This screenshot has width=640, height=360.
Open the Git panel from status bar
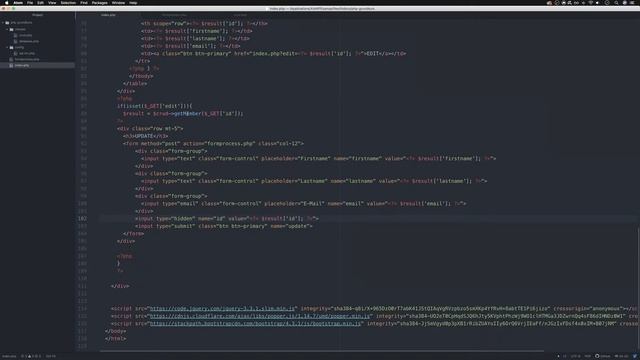[622, 356]
